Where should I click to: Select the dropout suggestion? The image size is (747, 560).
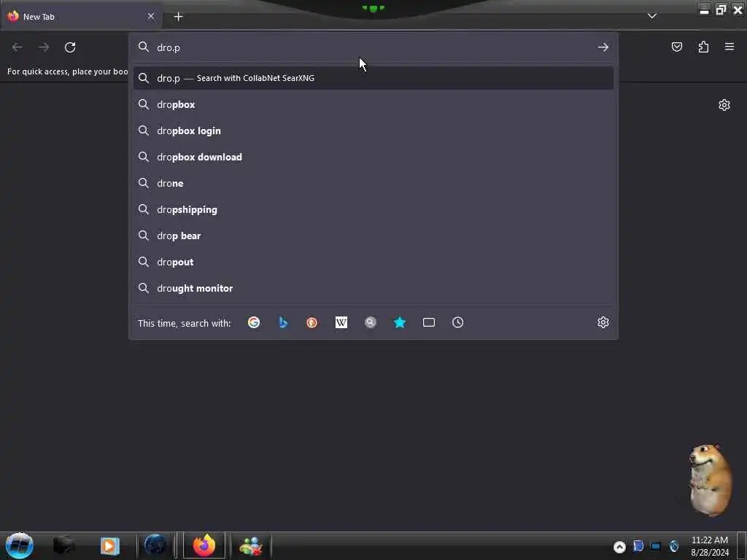tap(373, 262)
